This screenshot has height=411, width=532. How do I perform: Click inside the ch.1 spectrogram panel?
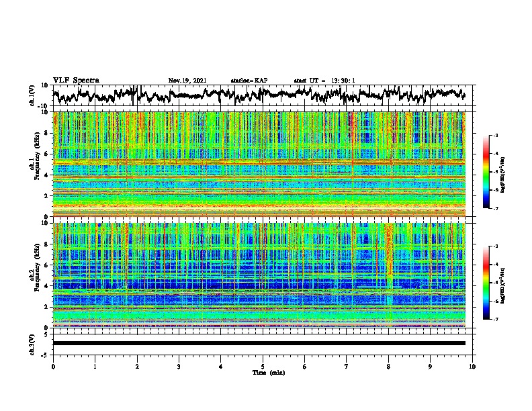259,164
